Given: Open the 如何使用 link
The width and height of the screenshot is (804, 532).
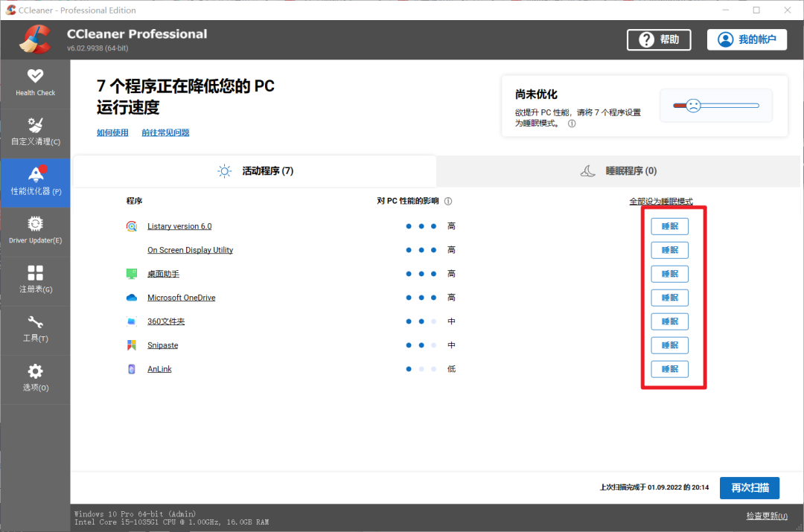Looking at the screenshot, I should 112,132.
